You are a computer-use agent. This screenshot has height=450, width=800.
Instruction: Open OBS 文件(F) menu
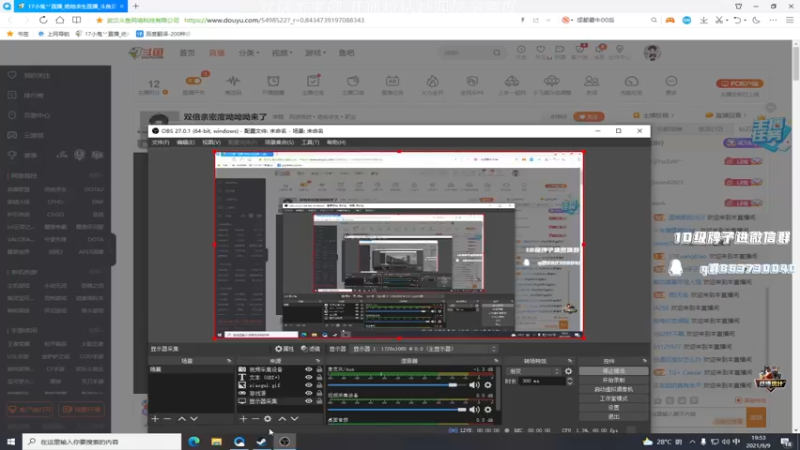pos(160,142)
